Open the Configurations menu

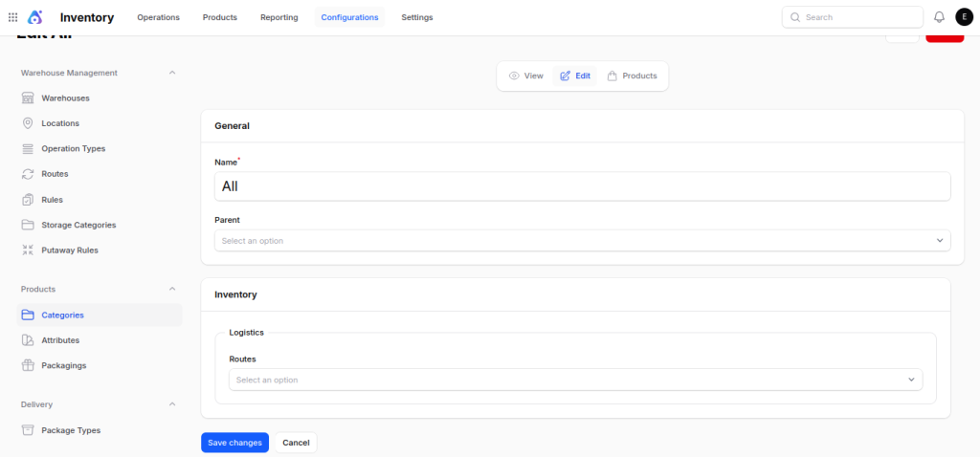point(349,17)
